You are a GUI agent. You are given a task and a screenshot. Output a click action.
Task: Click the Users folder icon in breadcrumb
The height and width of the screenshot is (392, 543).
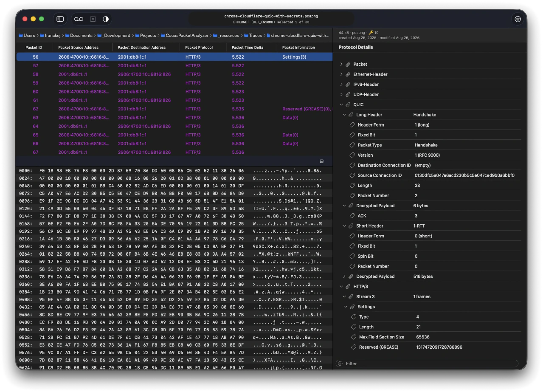[x=20, y=36]
